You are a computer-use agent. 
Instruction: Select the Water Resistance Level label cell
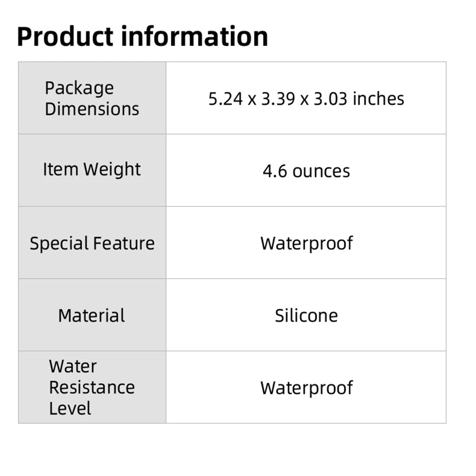pyautogui.click(x=92, y=388)
